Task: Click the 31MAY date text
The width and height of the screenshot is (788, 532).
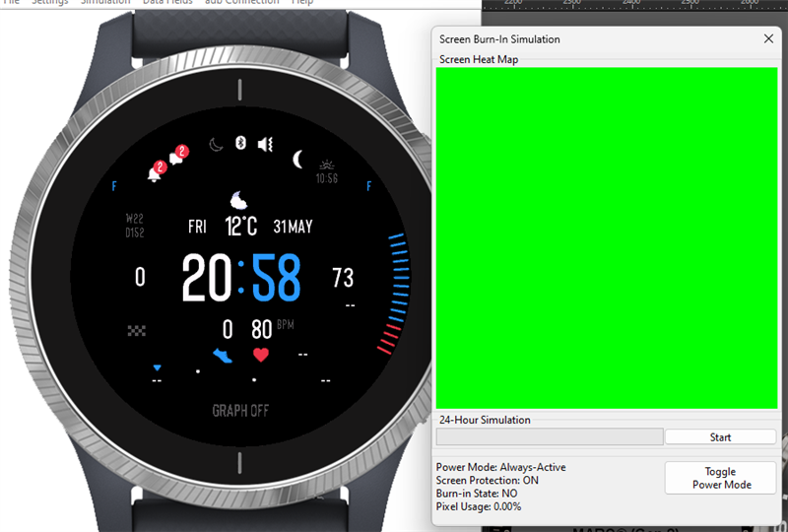Action: click(293, 227)
